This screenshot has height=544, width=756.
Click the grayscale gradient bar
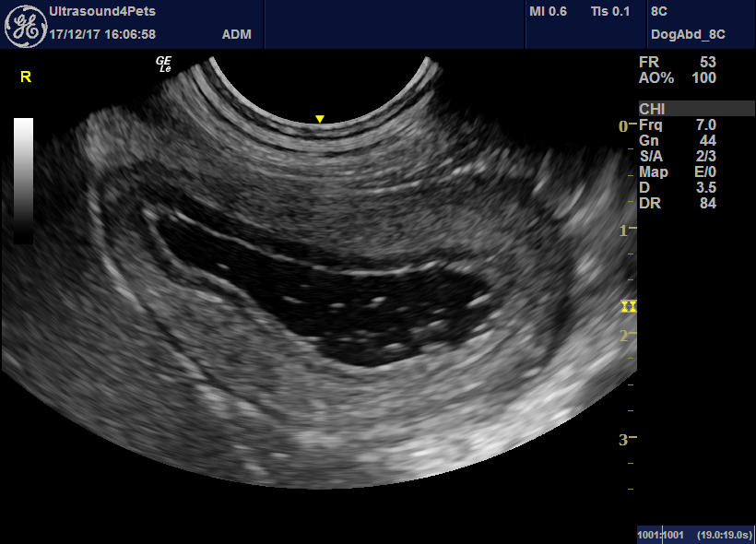coord(24,181)
